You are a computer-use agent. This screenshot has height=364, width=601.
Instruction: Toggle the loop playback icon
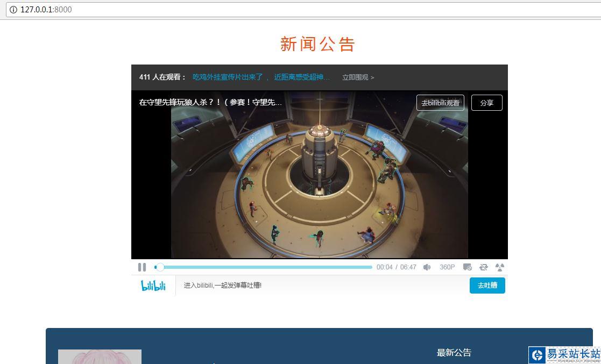pyautogui.click(x=484, y=267)
